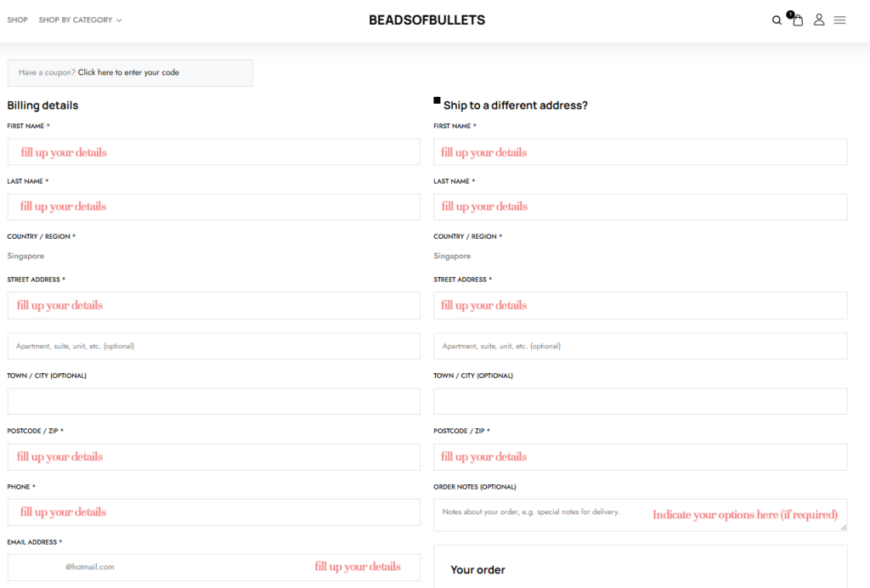The width and height of the screenshot is (870, 588).
Task: Select the billing Street Address field
Action: (x=213, y=305)
